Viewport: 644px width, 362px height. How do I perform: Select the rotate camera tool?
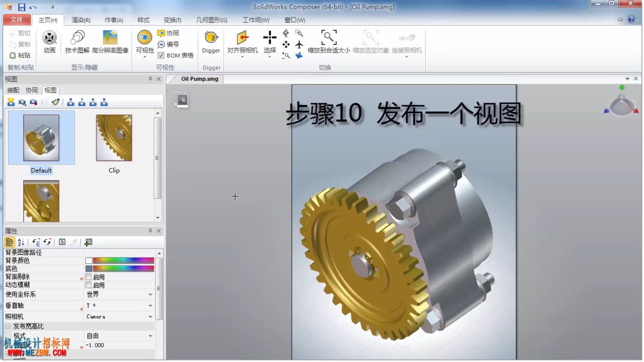286,33
